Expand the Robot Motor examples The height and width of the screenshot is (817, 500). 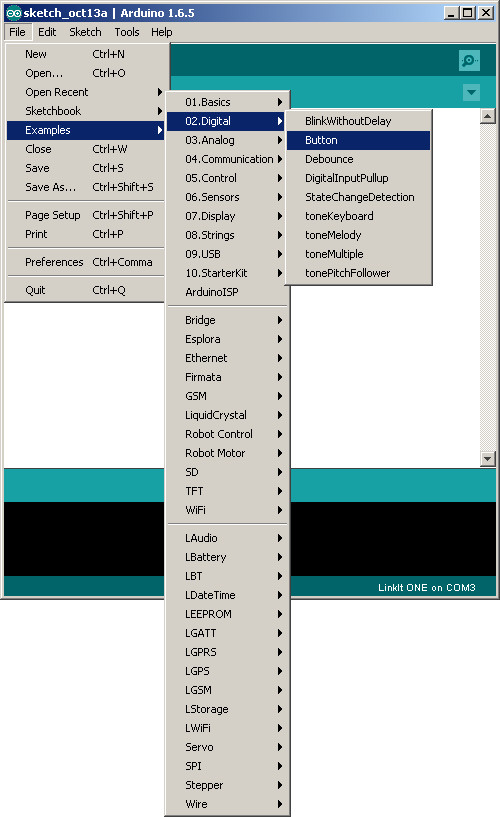coord(227,453)
